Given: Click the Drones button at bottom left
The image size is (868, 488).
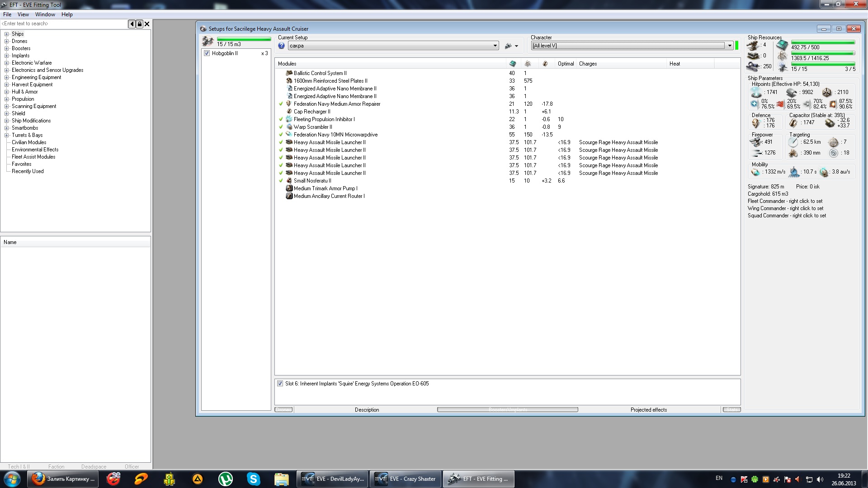Looking at the screenshot, I should coord(284,410).
